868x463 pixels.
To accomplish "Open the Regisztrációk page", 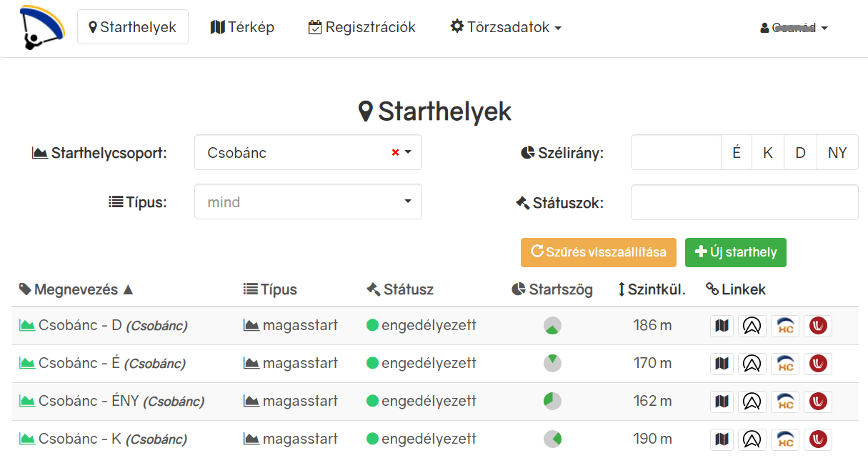I will [x=361, y=27].
